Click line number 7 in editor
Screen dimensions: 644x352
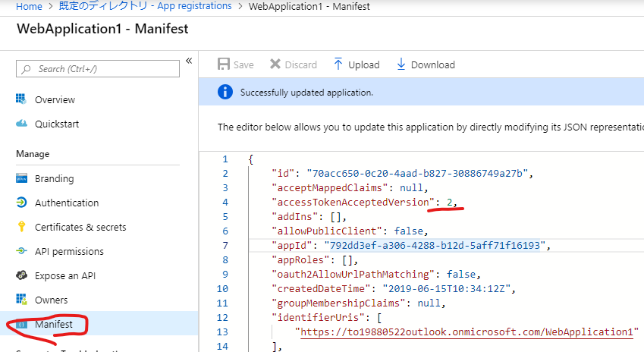coord(225,245)
